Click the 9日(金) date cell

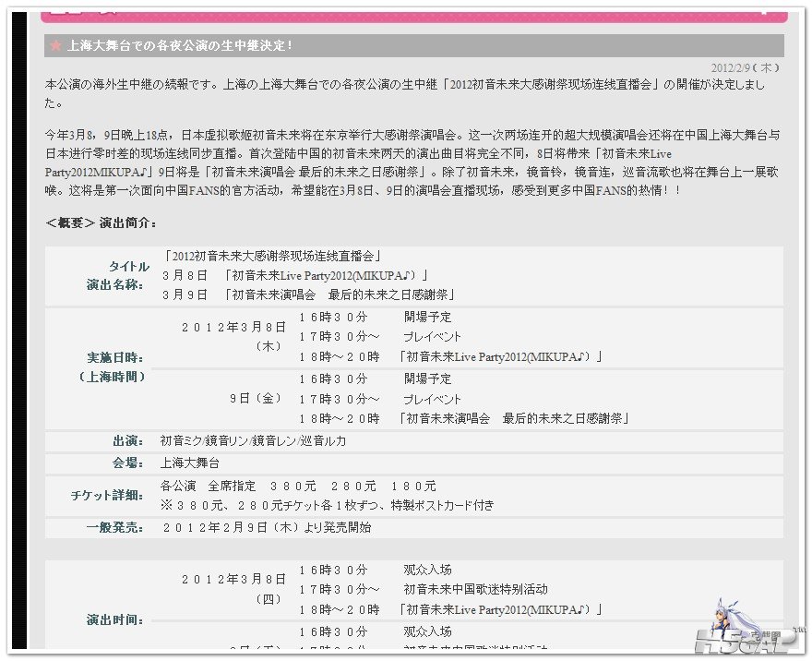pos(257,399)
